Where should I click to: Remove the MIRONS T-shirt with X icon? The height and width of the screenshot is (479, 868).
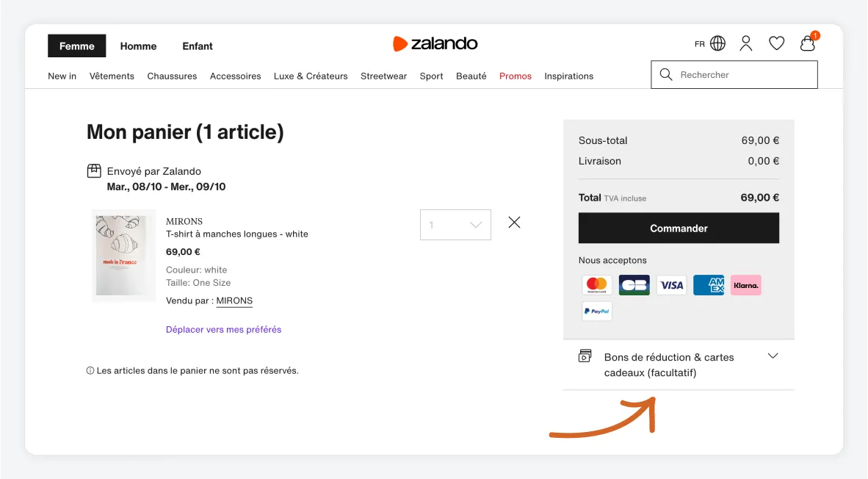click(514, 223)
